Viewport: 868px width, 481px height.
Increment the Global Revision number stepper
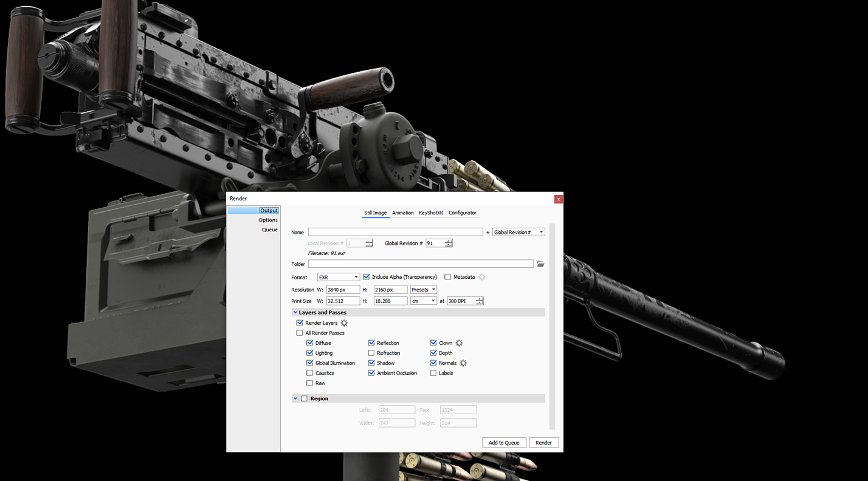[x=448, y=241]
